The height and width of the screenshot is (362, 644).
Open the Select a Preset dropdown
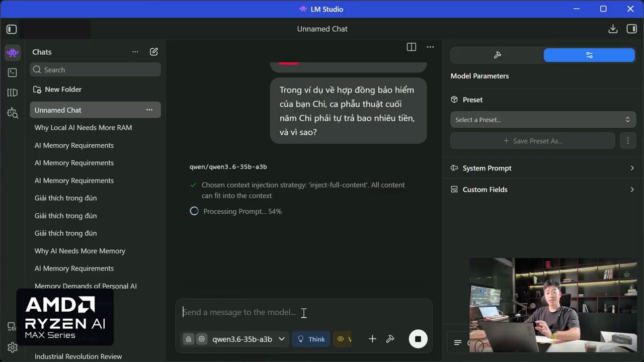[543, 120]
